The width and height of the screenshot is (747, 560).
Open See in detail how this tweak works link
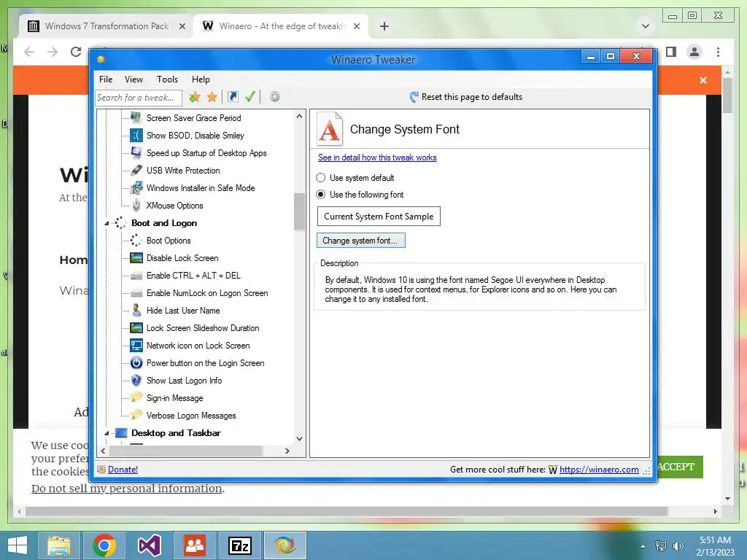[x=377, y=157]
